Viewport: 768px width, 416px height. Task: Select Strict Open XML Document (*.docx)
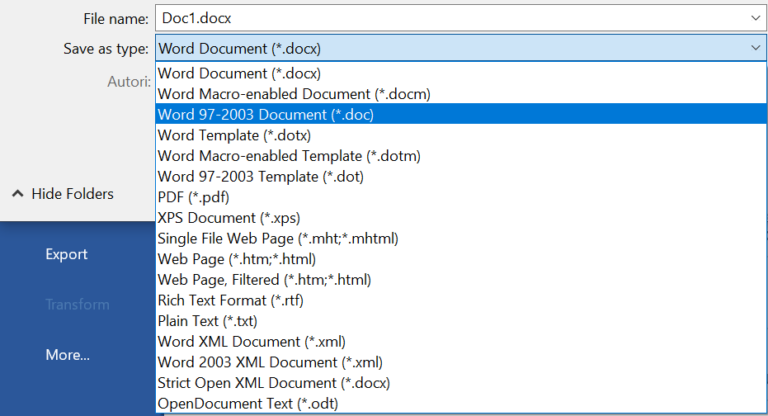click(x=460, y=383)
